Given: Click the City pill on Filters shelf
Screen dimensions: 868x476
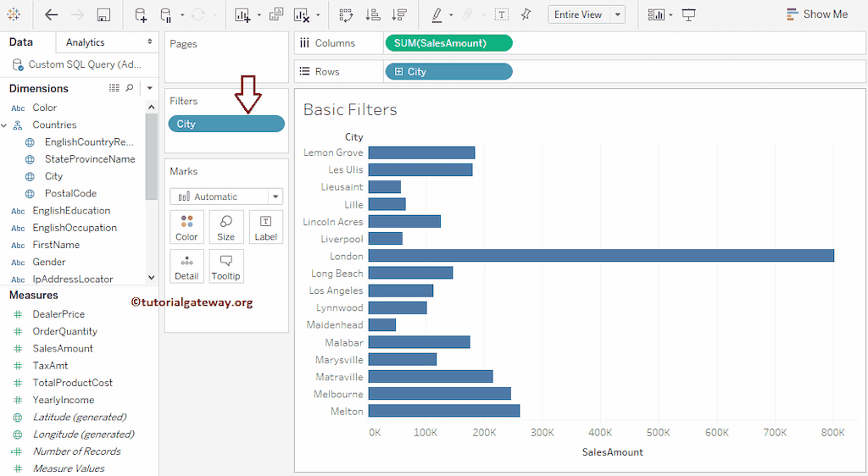Looking at the screenshot, I should pos(226,124).
